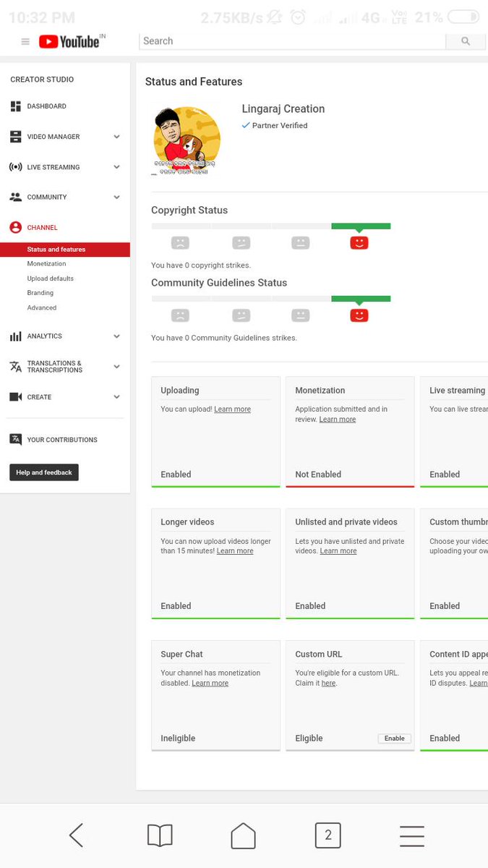The width and height of the screenshot is (488, 868).
Task: Open the Advanced submenu item
Action: tap(42, 308)
